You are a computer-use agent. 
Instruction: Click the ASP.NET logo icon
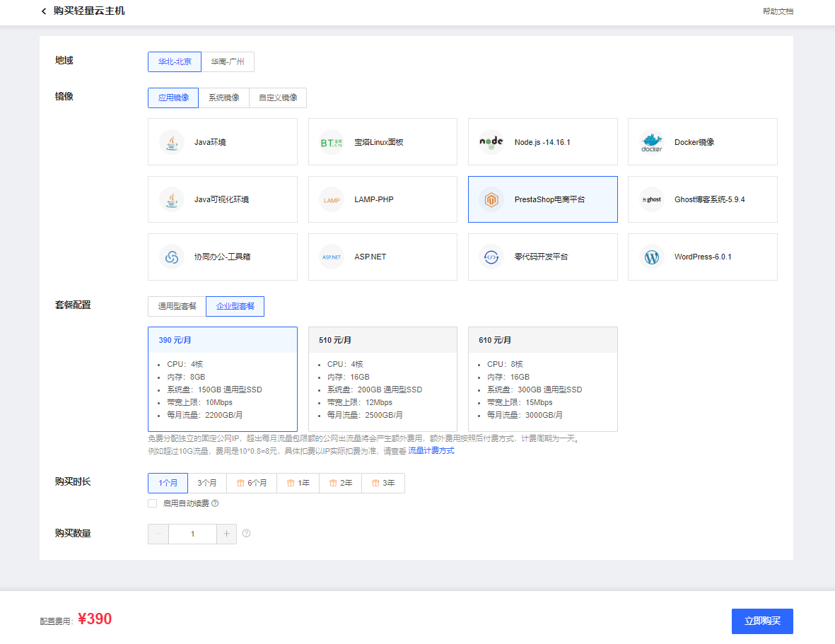[x=331, y=257]
